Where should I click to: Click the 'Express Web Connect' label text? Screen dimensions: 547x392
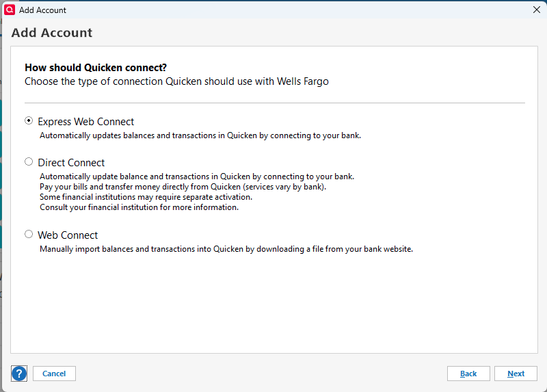click(x=86, y=122)
